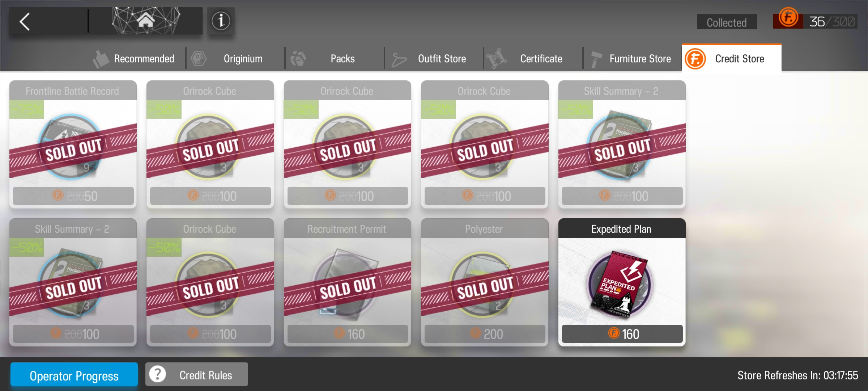The height and width of the screenshot is (391, 868).
Task: Click the Credit Rules question mark icon
Action: (x=158, y=374)
